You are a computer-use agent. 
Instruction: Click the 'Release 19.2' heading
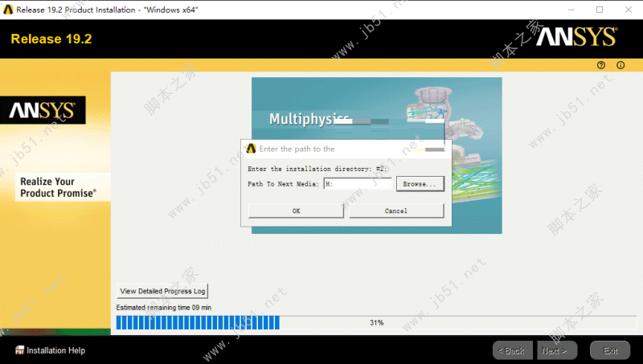pos(51,39)
